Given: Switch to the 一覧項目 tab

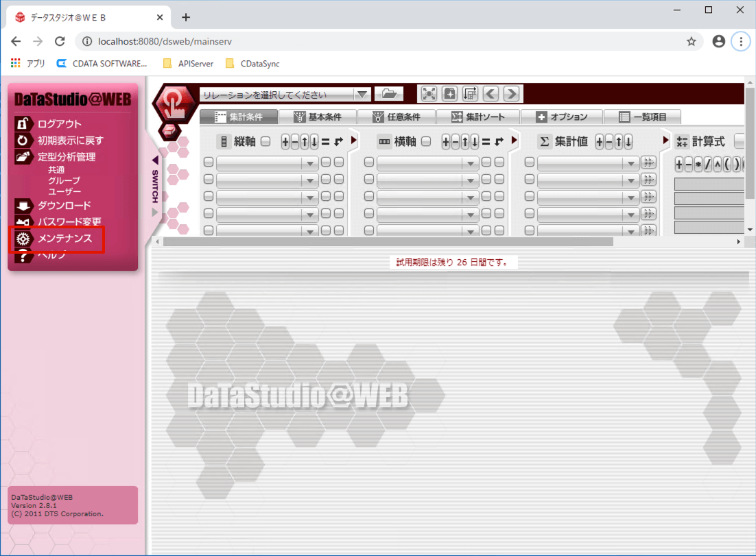Looking at the screenshot, I should 642,117.
